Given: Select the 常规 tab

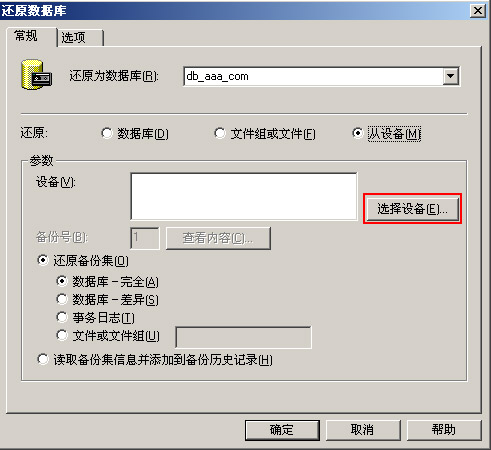Looking at the screenshot, I should tap(31, 36).
